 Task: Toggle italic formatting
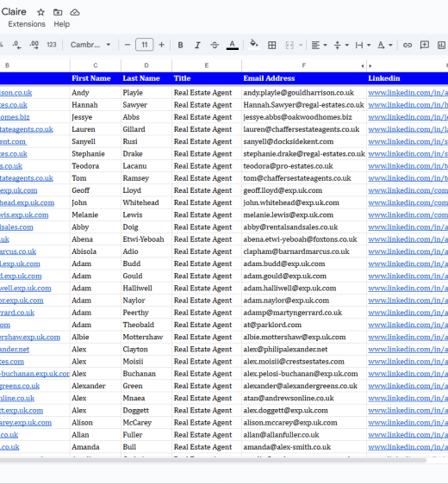coord(197,45)
